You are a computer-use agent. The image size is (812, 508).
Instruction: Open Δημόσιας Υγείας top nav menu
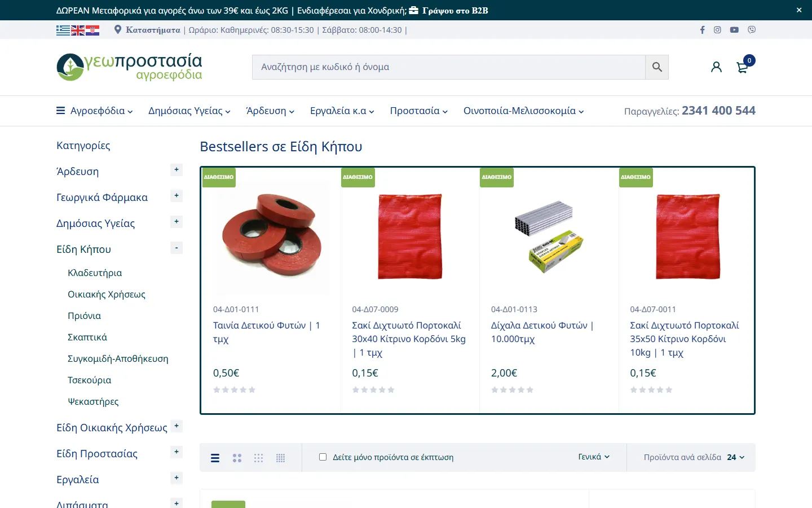coord(189,111)
